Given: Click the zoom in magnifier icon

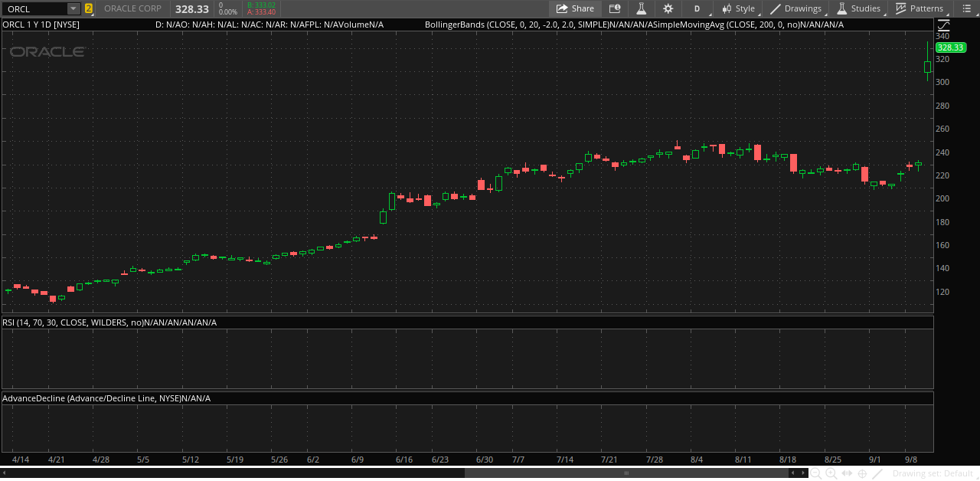Looking at the screenshot, I should pos(831,473).
